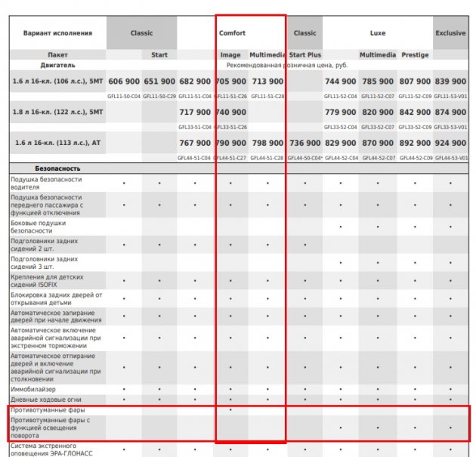This screenshot has height=457, width=476.
Task: Select the Иммобилайзер row label
Action: [33, 389]
